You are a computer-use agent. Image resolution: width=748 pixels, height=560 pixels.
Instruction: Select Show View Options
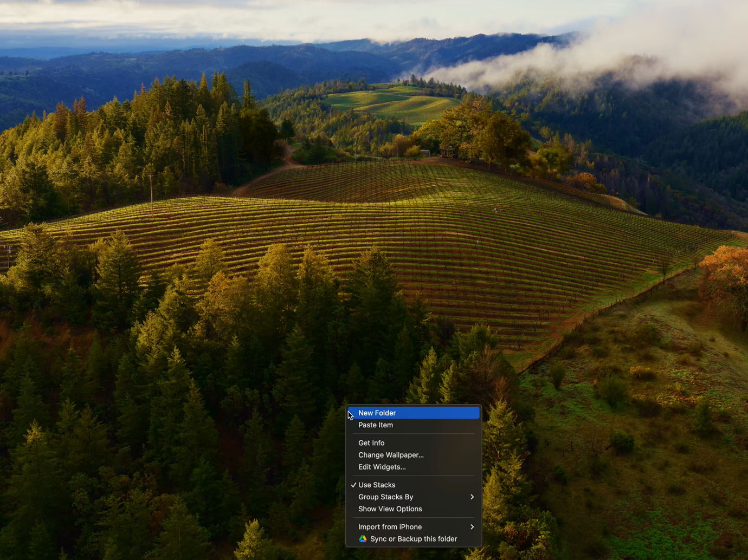pos(390,509)
